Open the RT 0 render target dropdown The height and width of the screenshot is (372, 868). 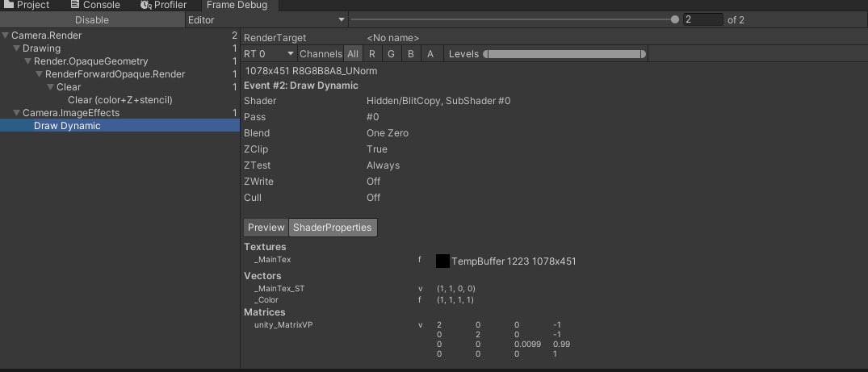(x=269, y=54)
